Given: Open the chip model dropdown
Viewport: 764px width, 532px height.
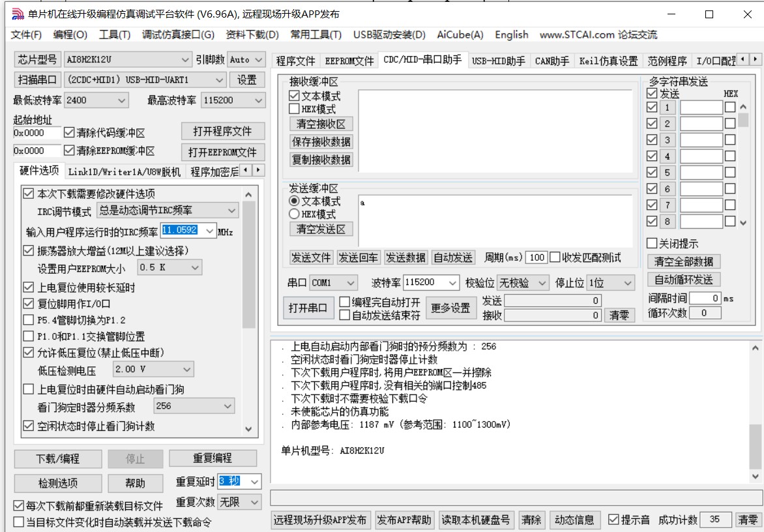Looking at the screenshot, I should (x=186, y=59).
